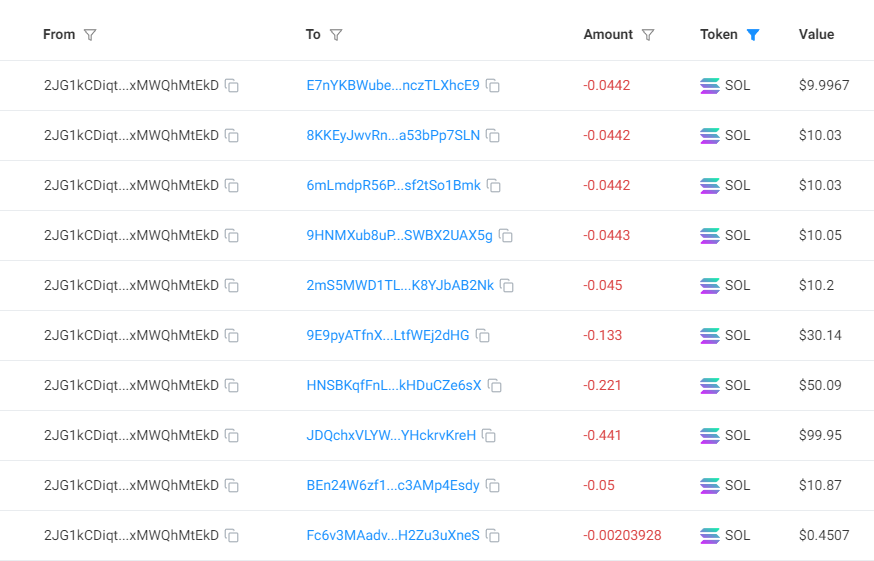Copy From address in 2mS5MWD1TL row
874x561 pixels.
(232, 286)
